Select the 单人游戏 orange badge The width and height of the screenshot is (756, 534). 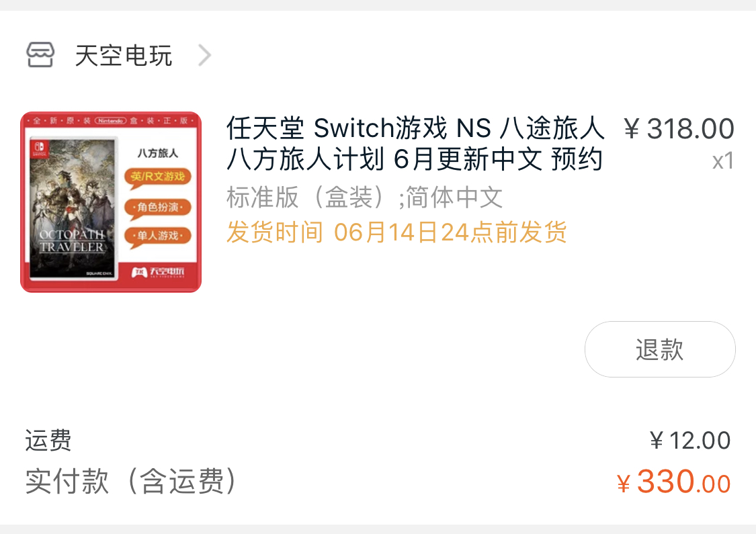tap(158, 236)
